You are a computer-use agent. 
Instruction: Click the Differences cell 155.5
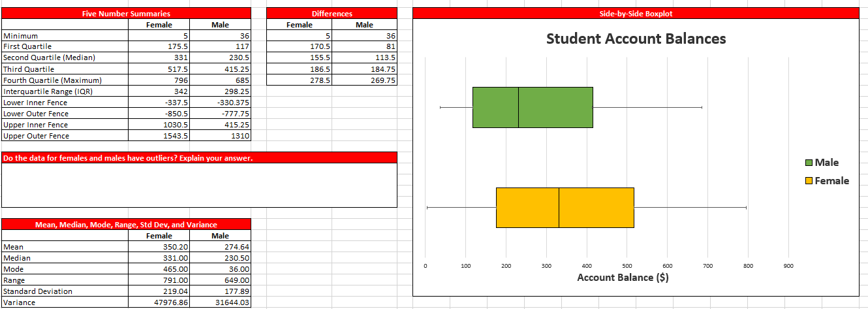(300, 57)
